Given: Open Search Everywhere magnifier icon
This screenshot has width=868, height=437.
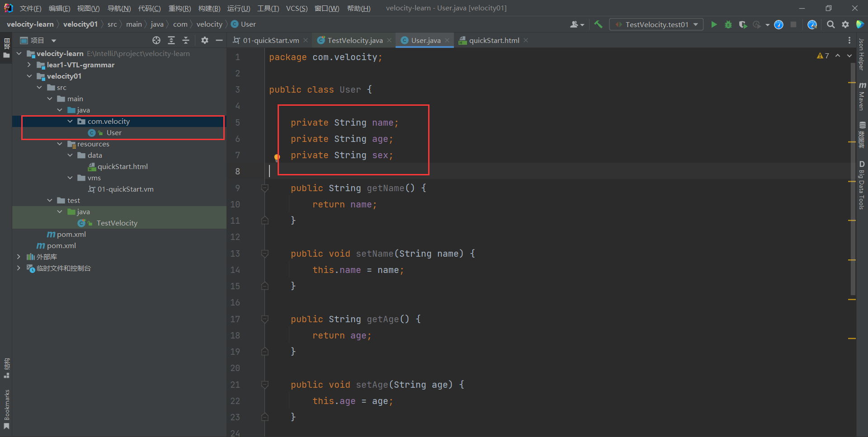Looking at the screenshot, I should point(830,24).
